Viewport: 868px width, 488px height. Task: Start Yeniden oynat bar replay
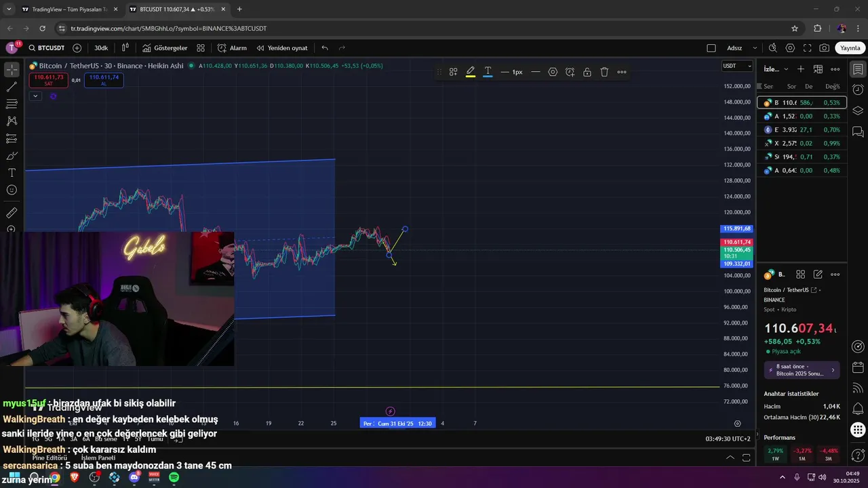(281, 48)
